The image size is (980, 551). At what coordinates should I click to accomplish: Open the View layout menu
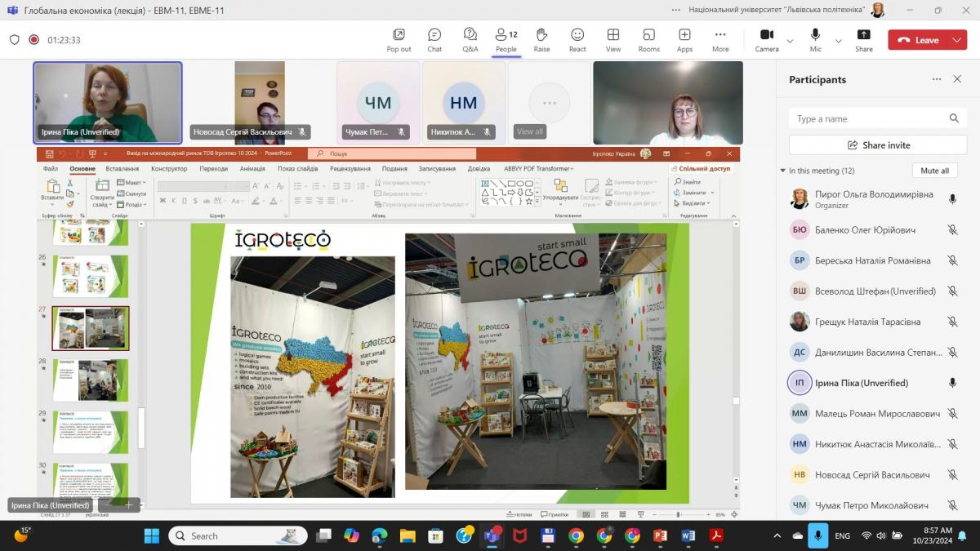612,39
